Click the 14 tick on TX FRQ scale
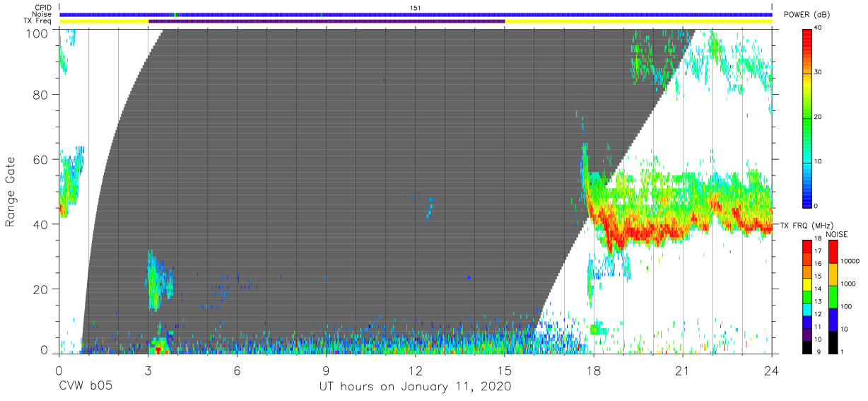Viewport: 868px width, 401px height. [x=818, y=289]
